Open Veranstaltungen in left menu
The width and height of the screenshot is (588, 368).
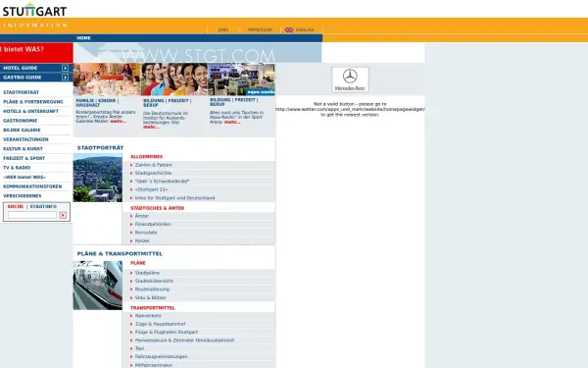(x=25, y=139)
